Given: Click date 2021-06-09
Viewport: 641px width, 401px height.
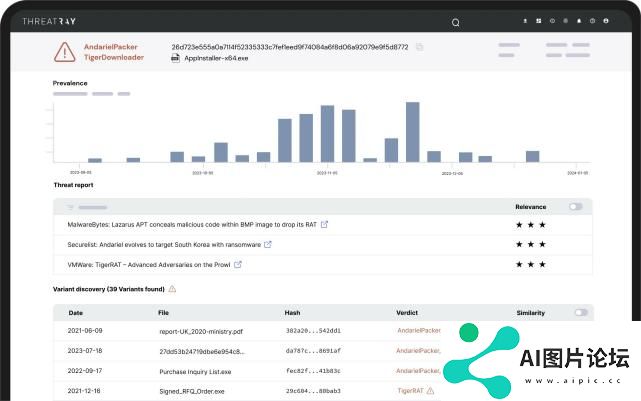Looking at the screenshot, I should click(x=85, y=330).
